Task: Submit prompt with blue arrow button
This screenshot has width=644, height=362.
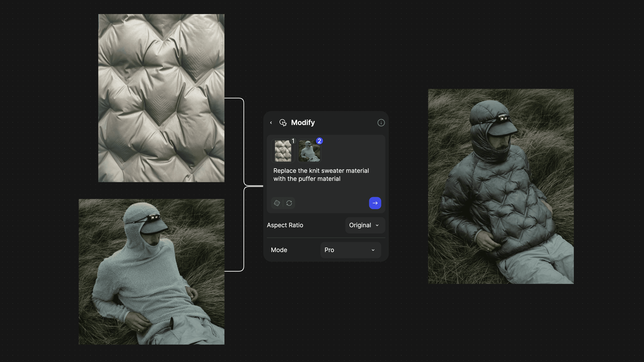Action: [375, 203]
